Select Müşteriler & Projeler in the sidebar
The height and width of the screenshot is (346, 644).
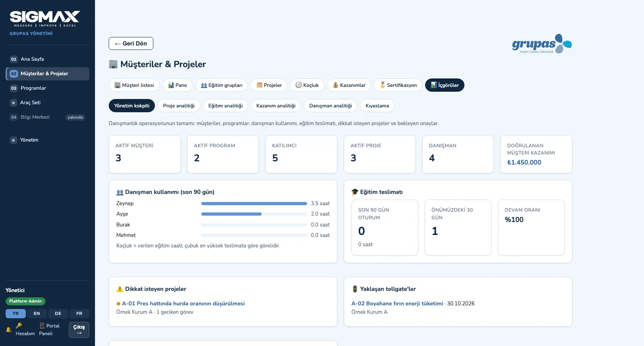tap(47, 74)
